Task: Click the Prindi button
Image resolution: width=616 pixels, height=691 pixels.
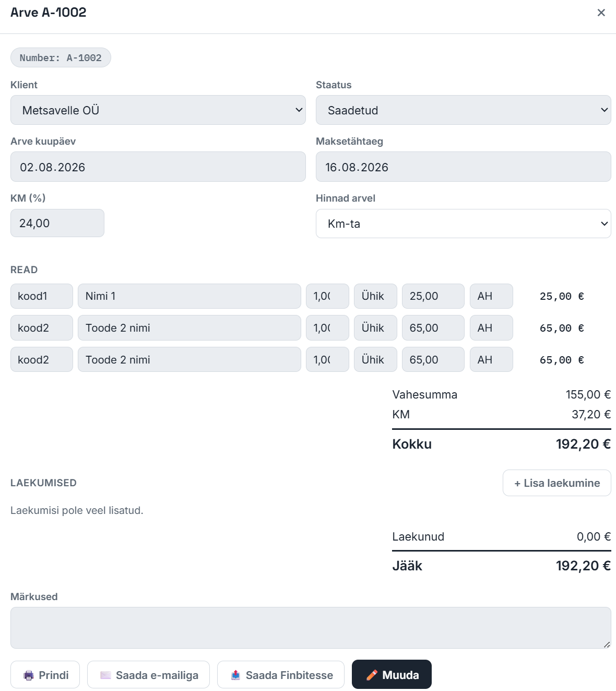Action: coord(45,675)
